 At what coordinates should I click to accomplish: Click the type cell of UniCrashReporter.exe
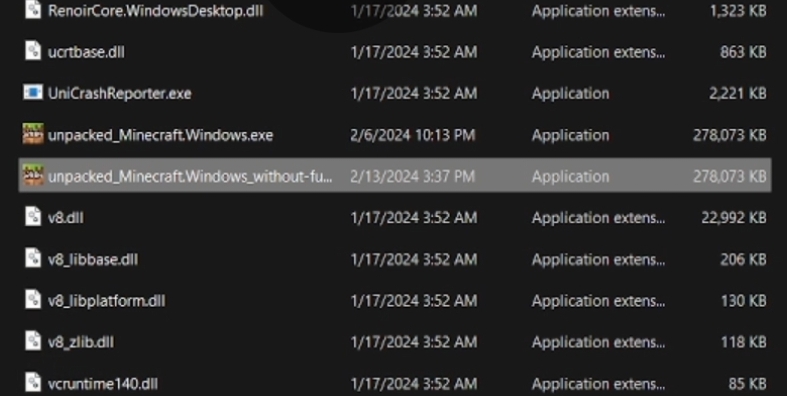point(571,94)
